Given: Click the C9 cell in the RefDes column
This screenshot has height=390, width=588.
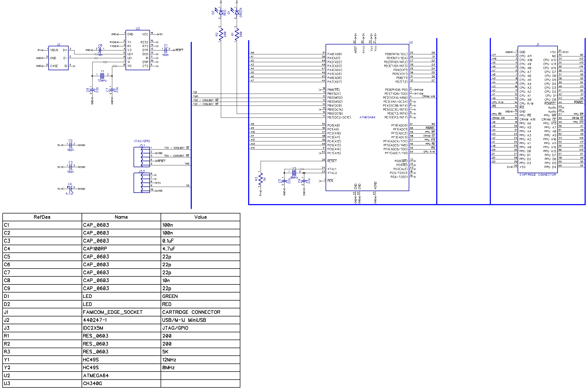Looking at the screenshot, I should point(42,288).
